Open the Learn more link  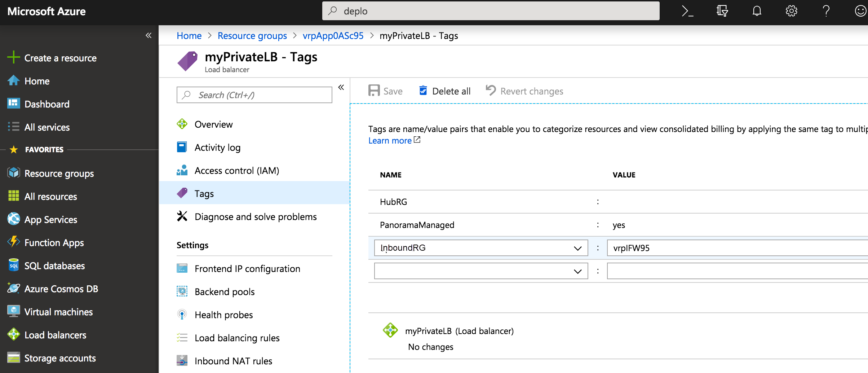[390, 141]
